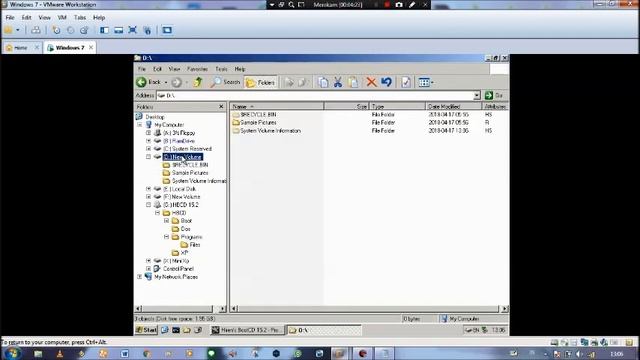This screenshot has height=360, width=640.
Task: Sort by the Date Modified column header
Action: click(454, 107)
